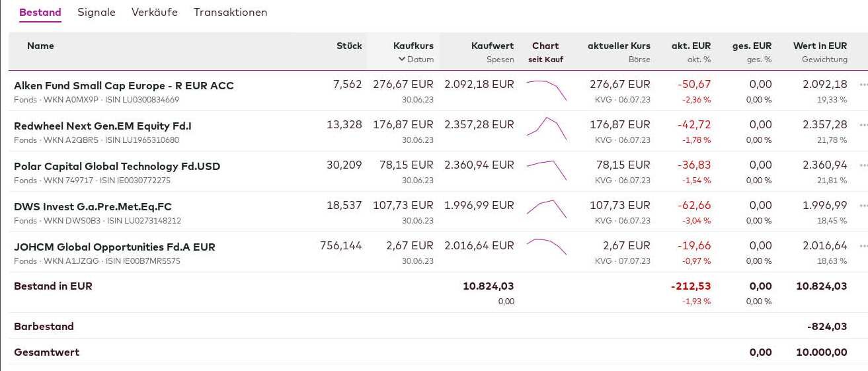Toggle the Datum sort chevron under Kaufkurs
The width and height of the screenshot is (868, 371).
coord(401,60)
